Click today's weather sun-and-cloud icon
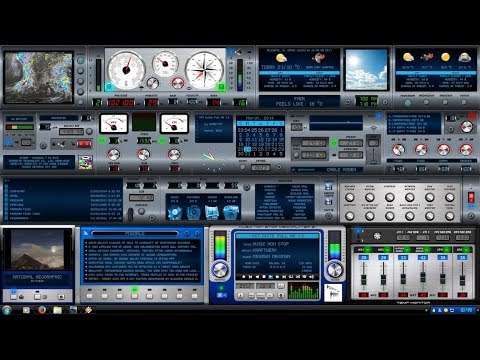Image resolution: width=480 pixels, height=360 pixels. (281, 58)
